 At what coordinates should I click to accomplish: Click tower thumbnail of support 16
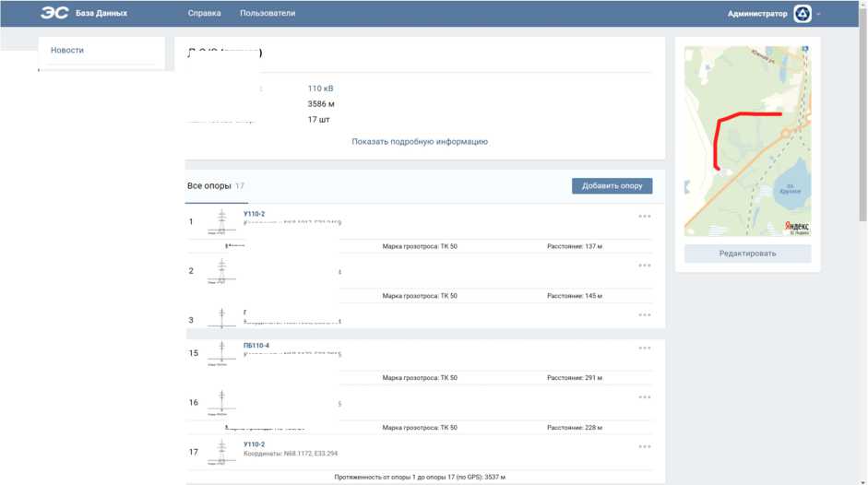click(221, 403)
